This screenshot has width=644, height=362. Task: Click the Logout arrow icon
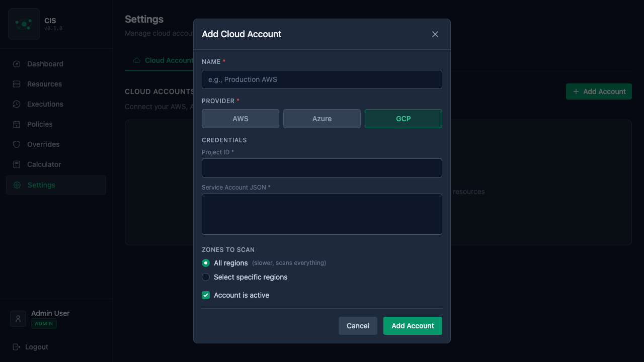tap(17, 347)
